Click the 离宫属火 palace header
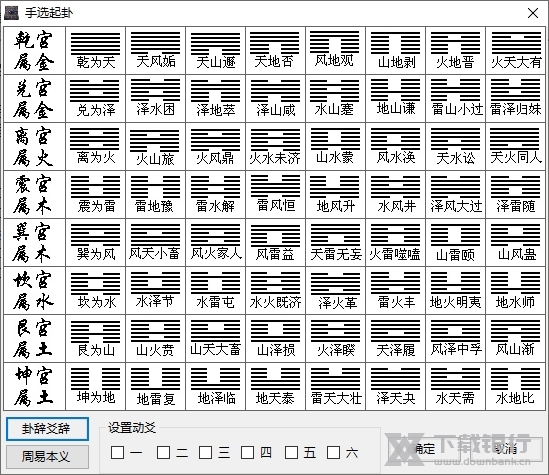 pos(34,147)
